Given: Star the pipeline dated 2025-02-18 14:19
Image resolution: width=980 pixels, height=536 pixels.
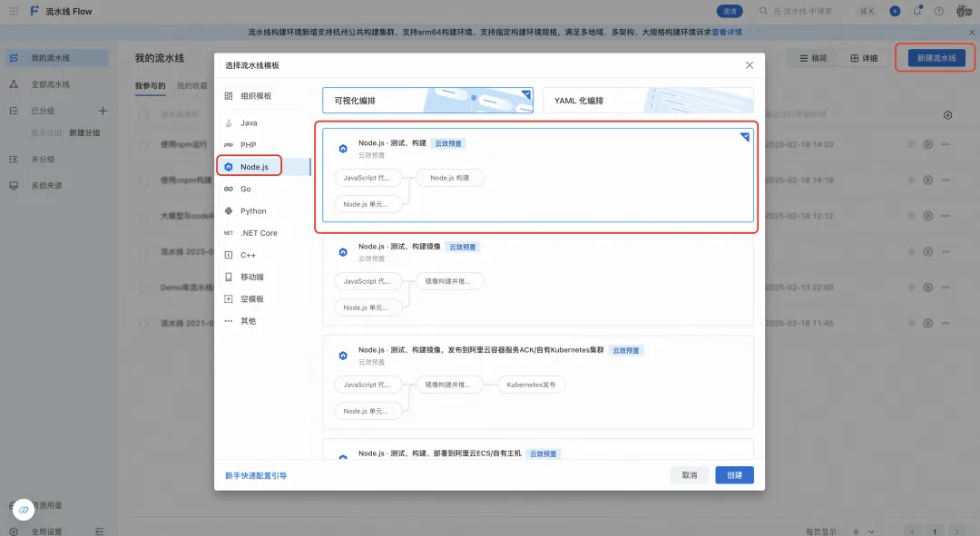Looking at the screenshot, I should point(911,180).
